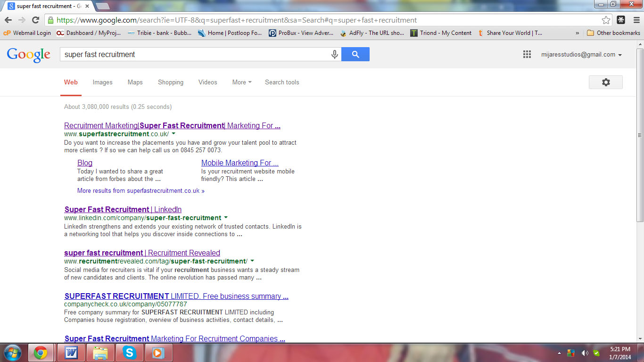Open Recruitment Marketing | Super Fast Recruitment result
The height and width of the screenshot is (362, 644).
(x=172, y=126)
